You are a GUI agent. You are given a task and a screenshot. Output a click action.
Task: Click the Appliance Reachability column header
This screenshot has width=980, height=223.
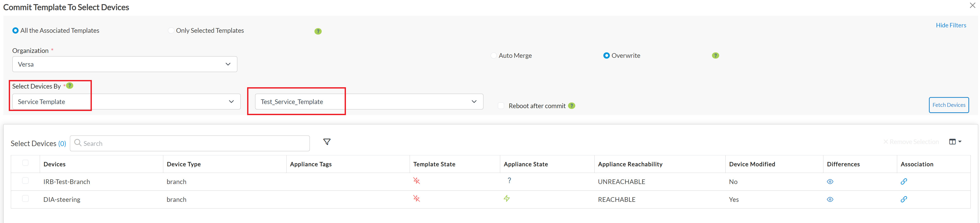630,164
